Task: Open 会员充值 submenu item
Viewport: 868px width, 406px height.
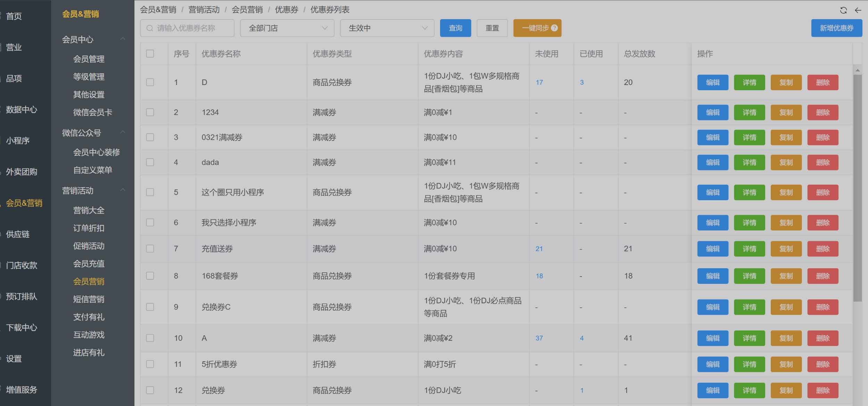Action: pyautogui.click(x=89, y=264)
